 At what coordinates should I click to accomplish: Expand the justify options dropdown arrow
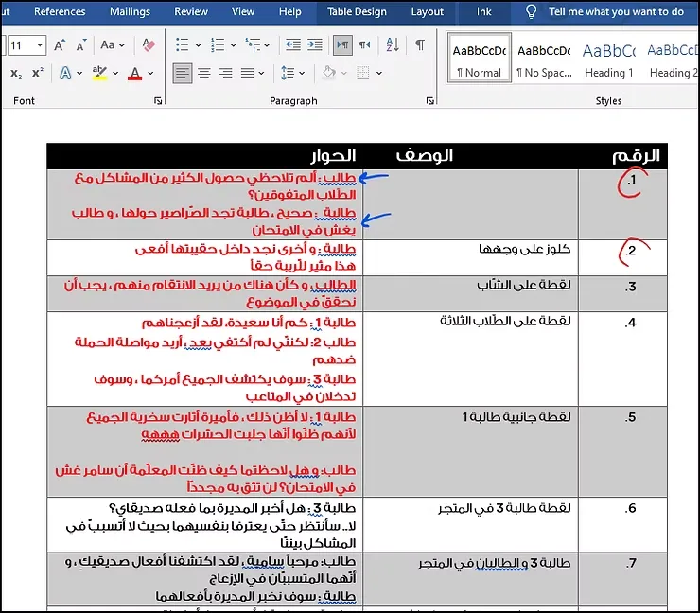(x=261, y=73)
